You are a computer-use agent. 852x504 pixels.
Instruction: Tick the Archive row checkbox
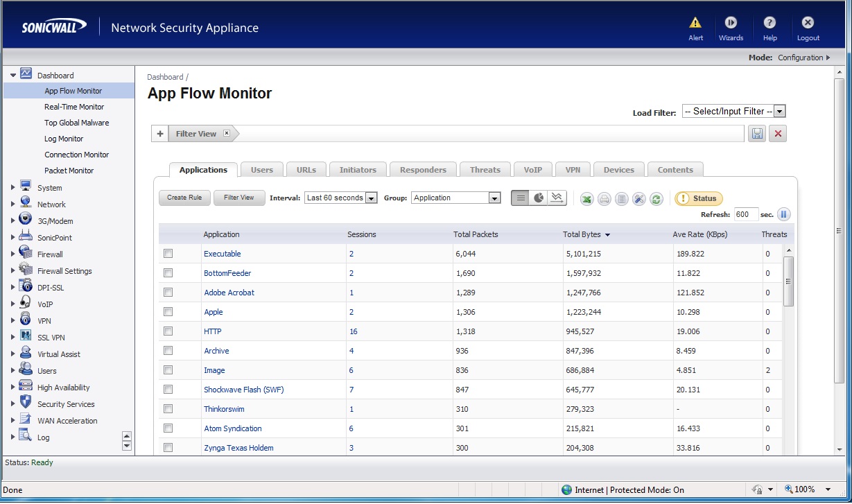pos(168,351)
